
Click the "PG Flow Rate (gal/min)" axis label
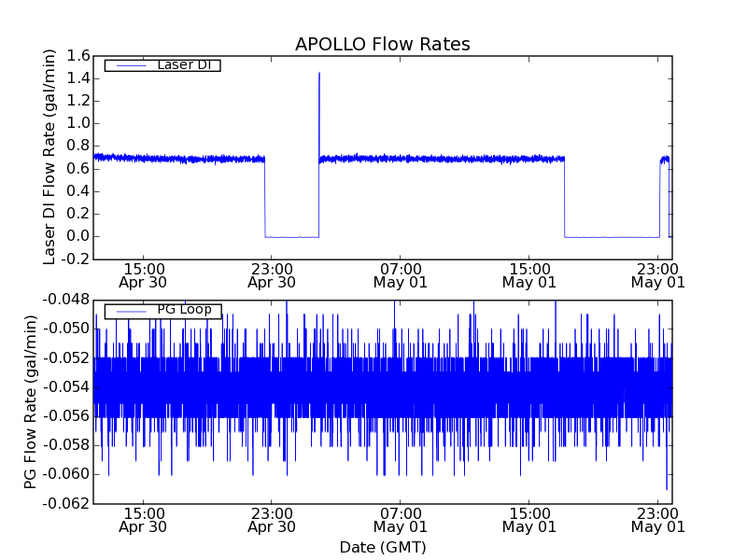click(x=31, y=401)
